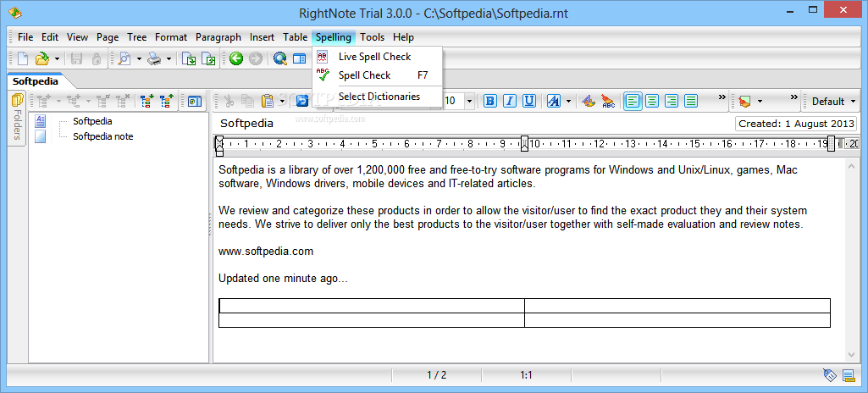Open the Table menu
Viewport: 868px width, 393px height.
coord(295,37)
